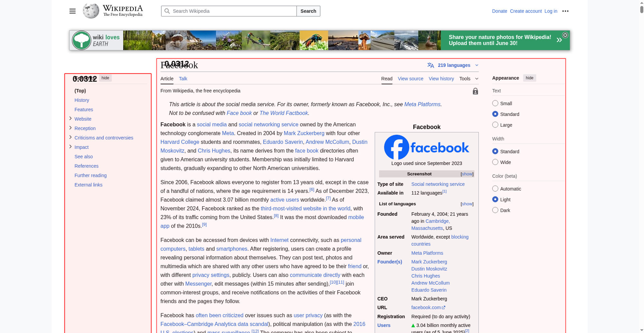Open the View history tab
This screenshot has width=644, height=333.
click(441, 79)
